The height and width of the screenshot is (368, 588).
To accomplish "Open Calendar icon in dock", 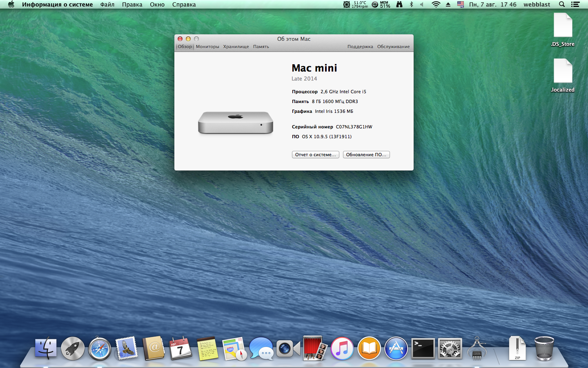I will 180,348.
